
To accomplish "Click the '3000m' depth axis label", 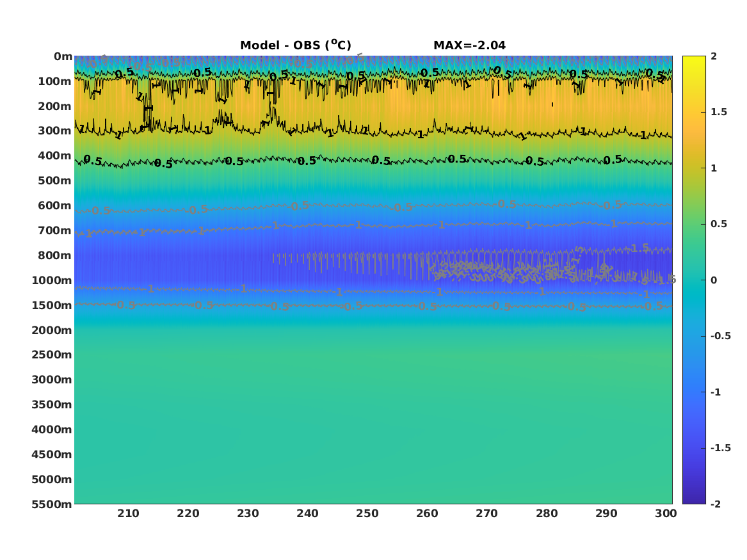I will (52, 380).
